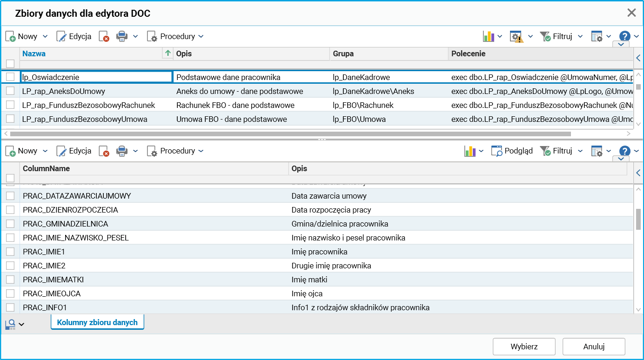Sort by the Nazwa column header
The width and height of the screenshot is (644, 360).
tap(34, 53)
